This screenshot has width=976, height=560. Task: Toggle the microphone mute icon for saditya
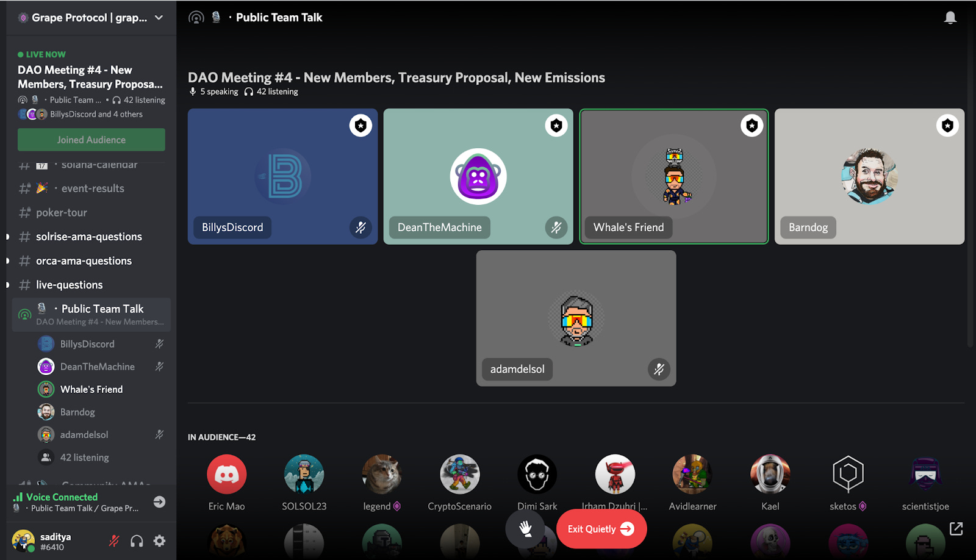[x=114, y=540]
